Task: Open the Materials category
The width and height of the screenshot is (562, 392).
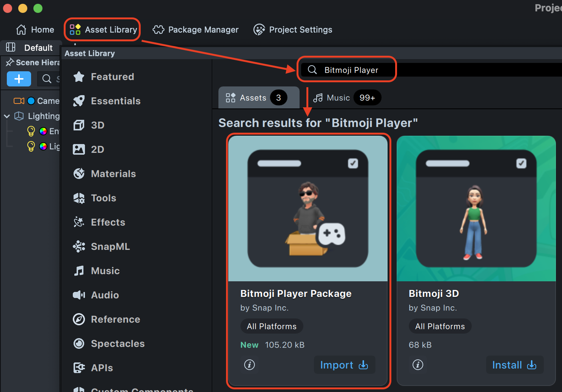Action: point(113,174)
